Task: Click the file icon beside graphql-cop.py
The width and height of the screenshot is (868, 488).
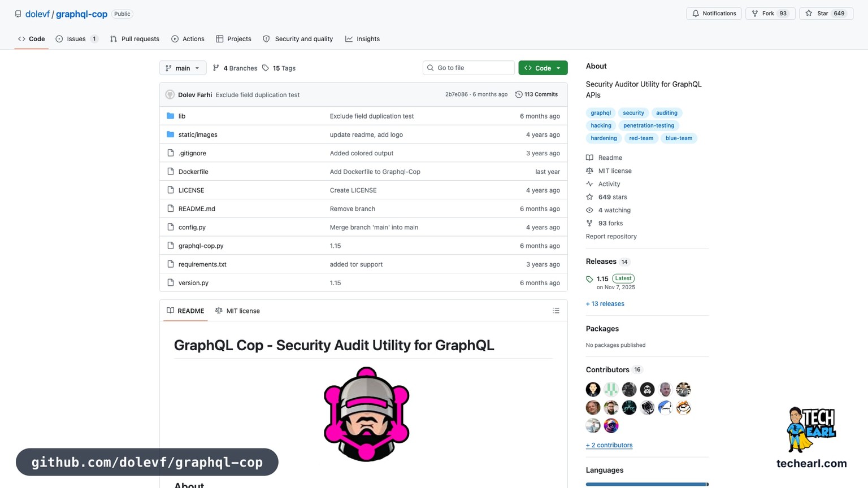Action: tap(171, 246)
